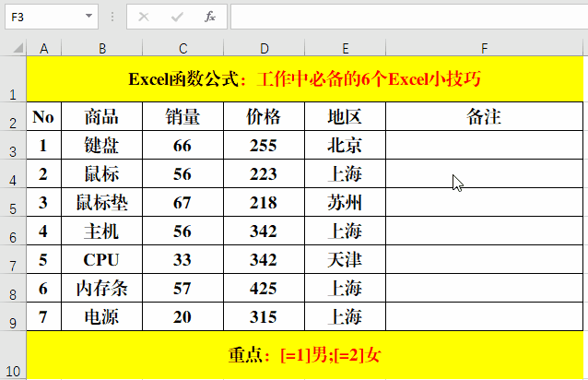The image size is (588, 380).
Task: Click sales value '66' cell
Action: tap(183, 145)
